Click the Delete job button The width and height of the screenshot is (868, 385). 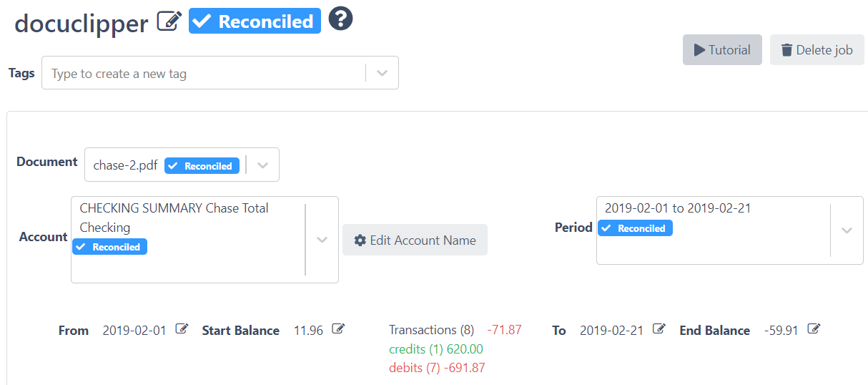coord(817,50)
